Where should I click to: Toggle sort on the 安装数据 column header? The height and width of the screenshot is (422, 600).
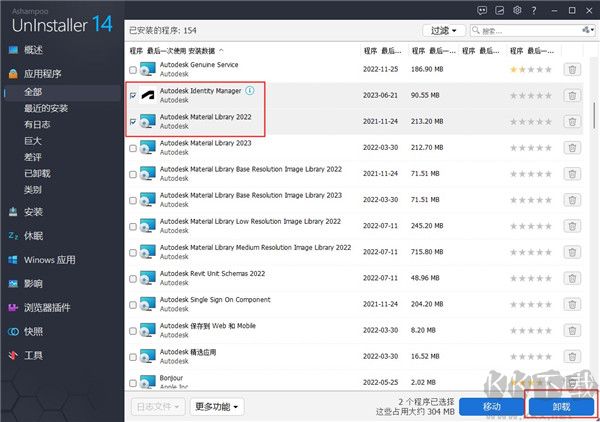[x=202, y=51]
